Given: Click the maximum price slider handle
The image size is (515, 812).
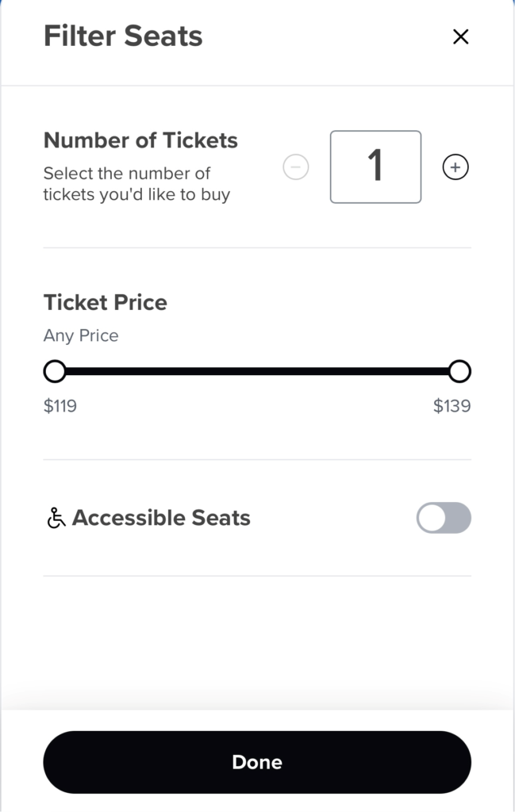Looking at the screenshot, I should coord(459,371).
